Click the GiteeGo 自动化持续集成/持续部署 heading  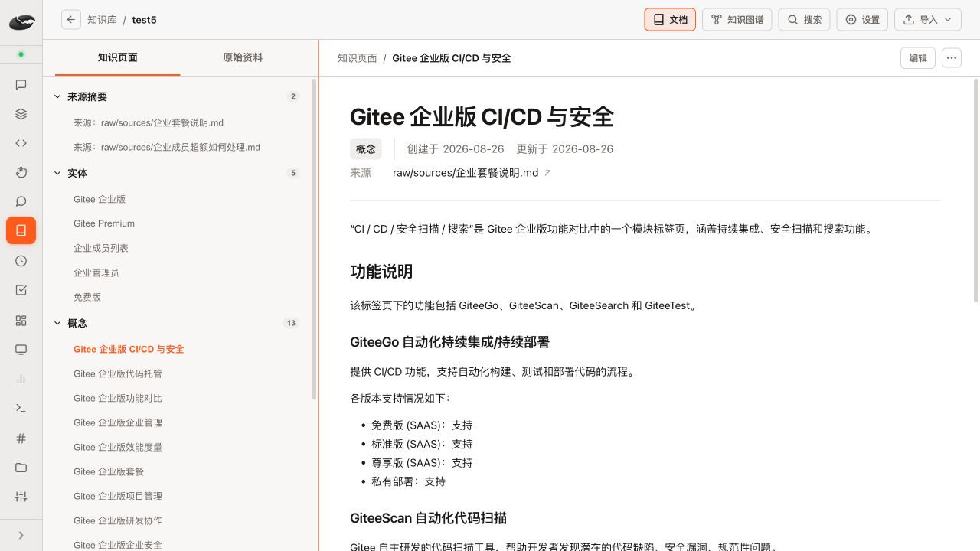click(450, 342)
